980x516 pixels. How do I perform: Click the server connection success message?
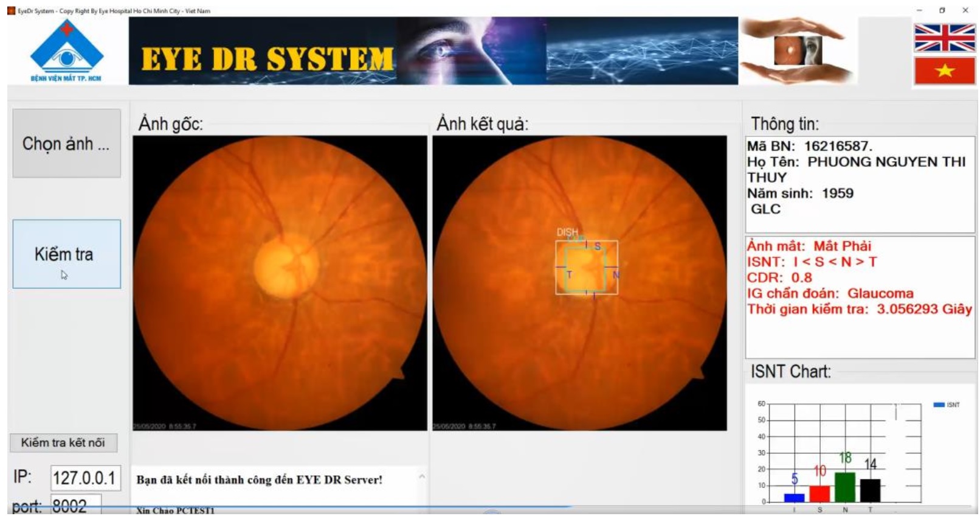[x=260, y=479]
